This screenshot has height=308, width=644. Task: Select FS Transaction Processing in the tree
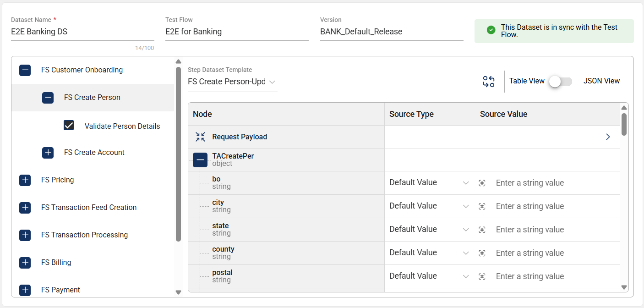84,235
